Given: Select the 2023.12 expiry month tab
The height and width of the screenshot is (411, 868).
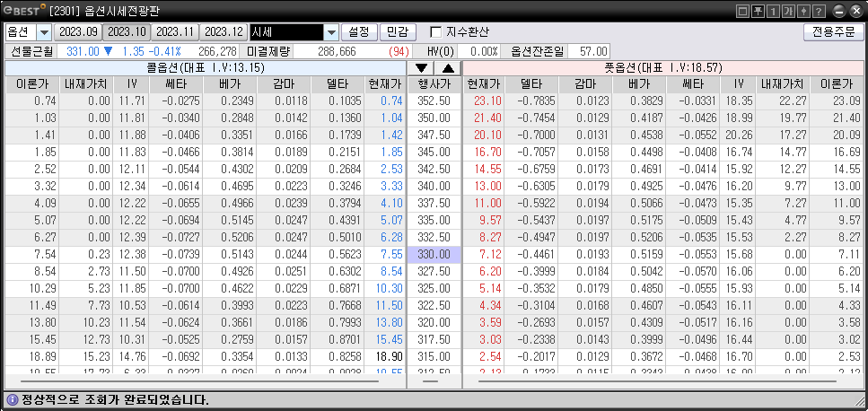Looking at the screenshot, I should [x=224, y=32].
